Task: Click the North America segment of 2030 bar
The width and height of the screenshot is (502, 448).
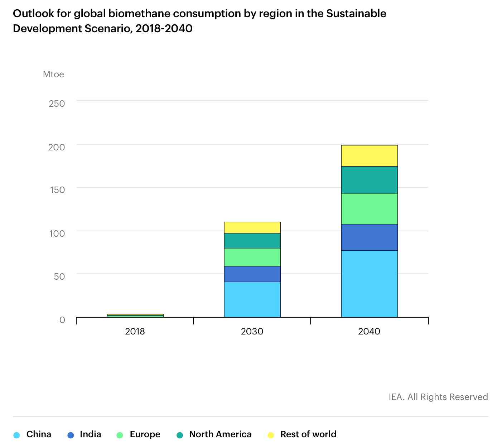Action: (252, 241)
